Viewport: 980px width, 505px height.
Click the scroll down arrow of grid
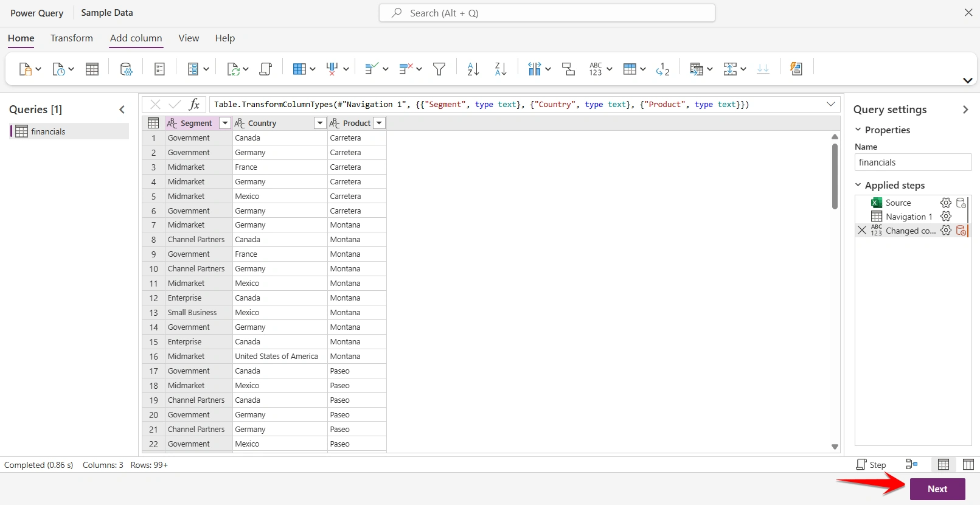[x=835, y=447]
